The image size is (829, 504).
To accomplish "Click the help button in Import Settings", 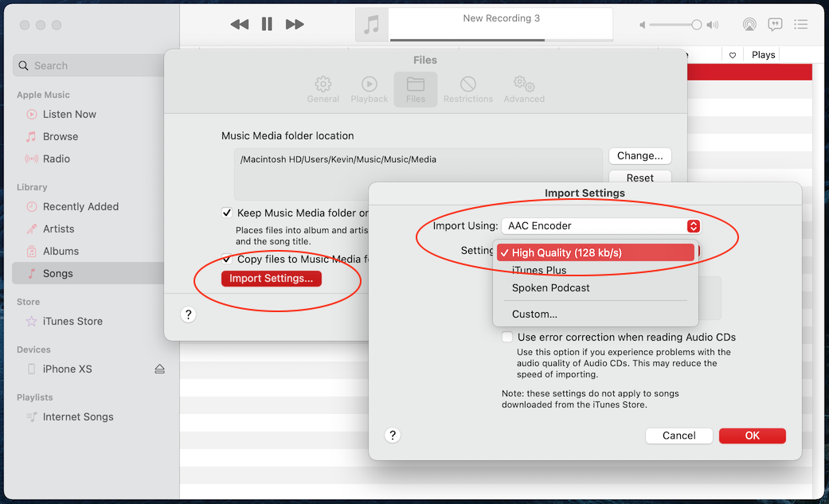I will tap(392, 435).
